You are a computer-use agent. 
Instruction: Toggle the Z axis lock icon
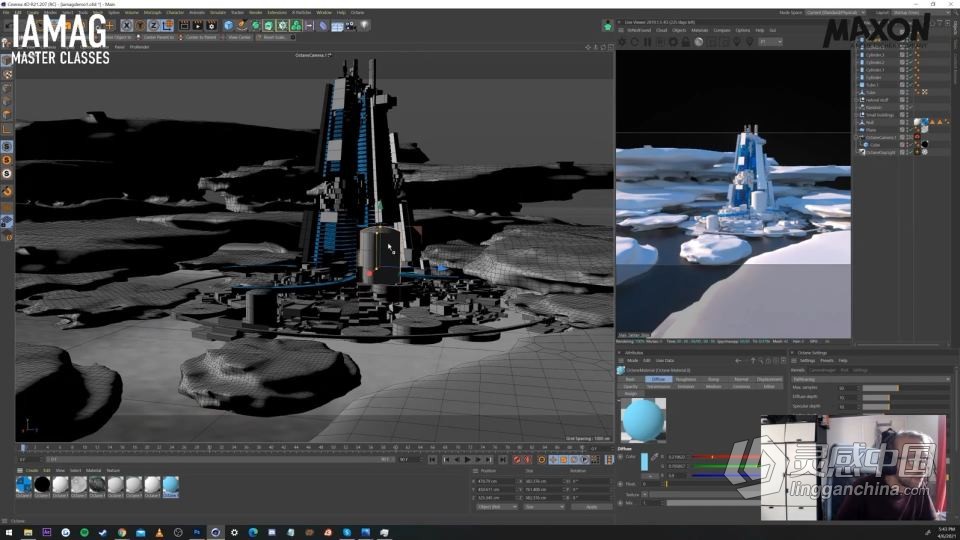(x=154, y=26)
